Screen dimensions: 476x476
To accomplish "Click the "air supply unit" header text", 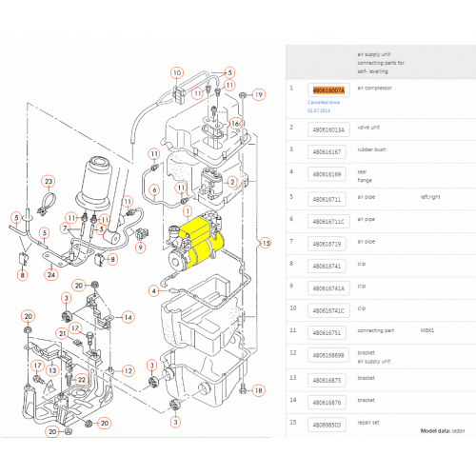I will (374, 54).
